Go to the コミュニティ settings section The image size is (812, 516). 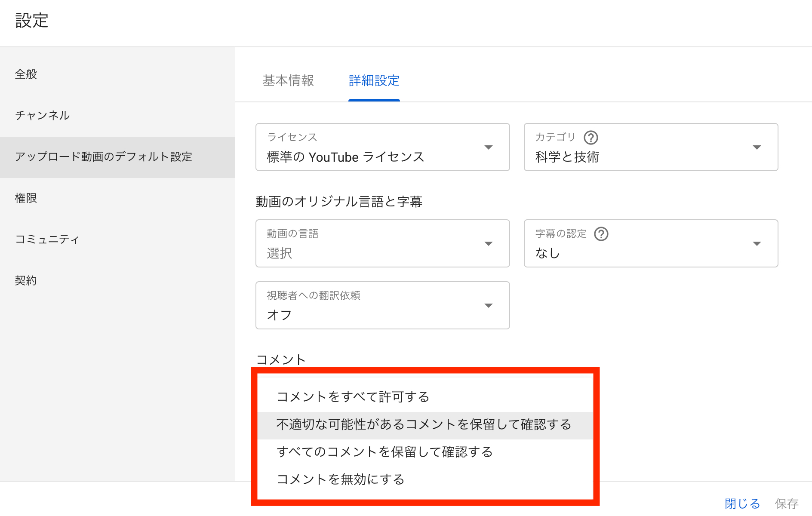click(x=117, y=239)
